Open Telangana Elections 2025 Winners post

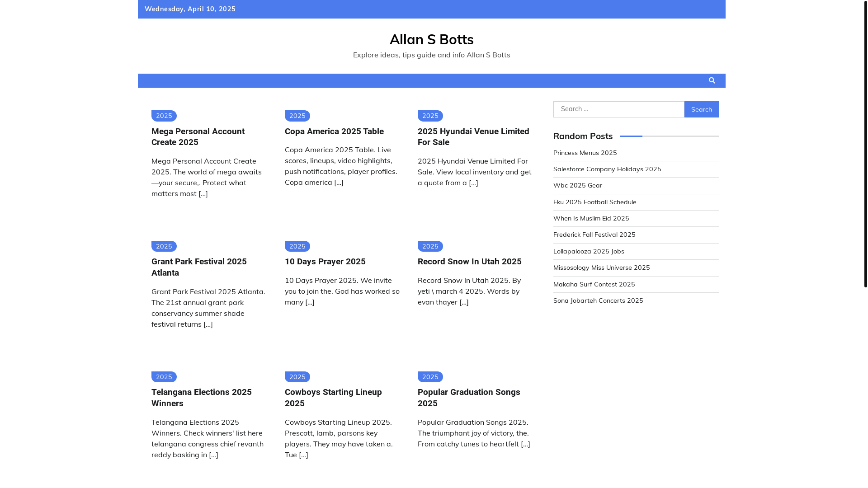(201, 398)
